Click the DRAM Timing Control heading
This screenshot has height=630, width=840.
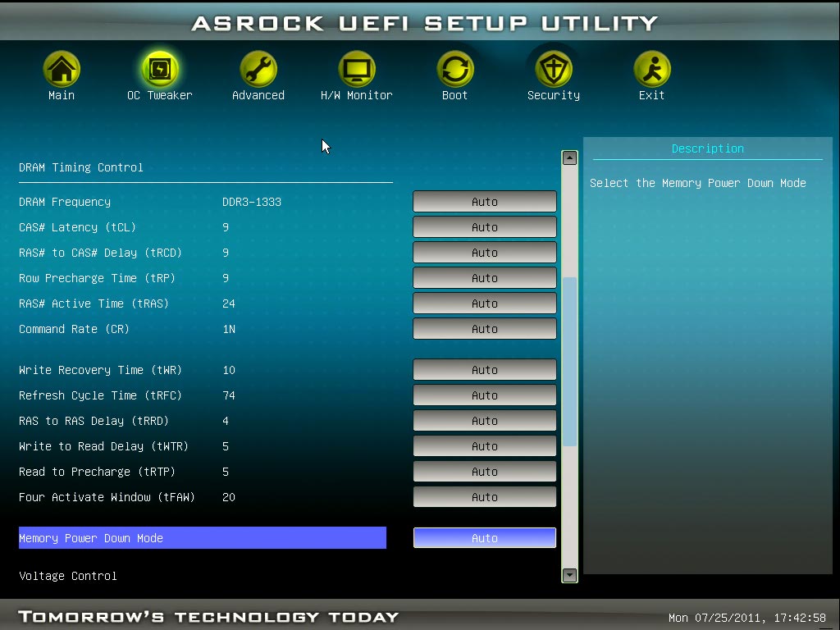point(81,167)
